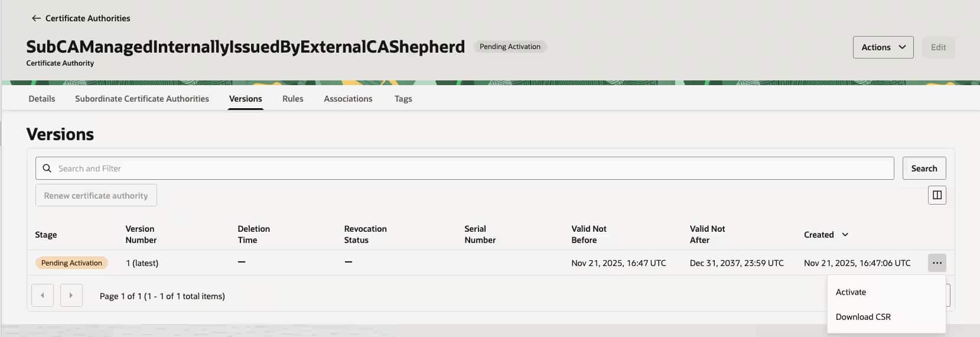This screenshot has width=980, height=337.
Task: Select Activate from the context menu
Action: tap(851, 292)
